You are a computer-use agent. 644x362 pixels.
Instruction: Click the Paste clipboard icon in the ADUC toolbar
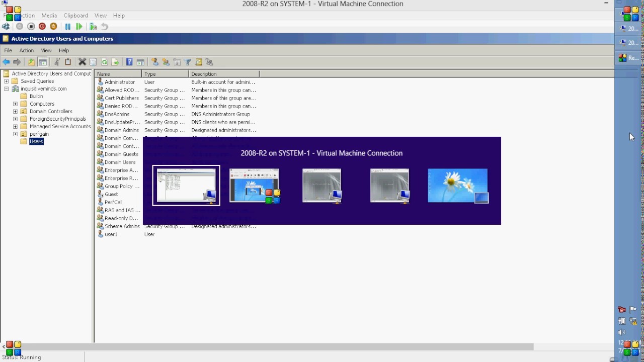pyautogui.click(x=68, y=62)
